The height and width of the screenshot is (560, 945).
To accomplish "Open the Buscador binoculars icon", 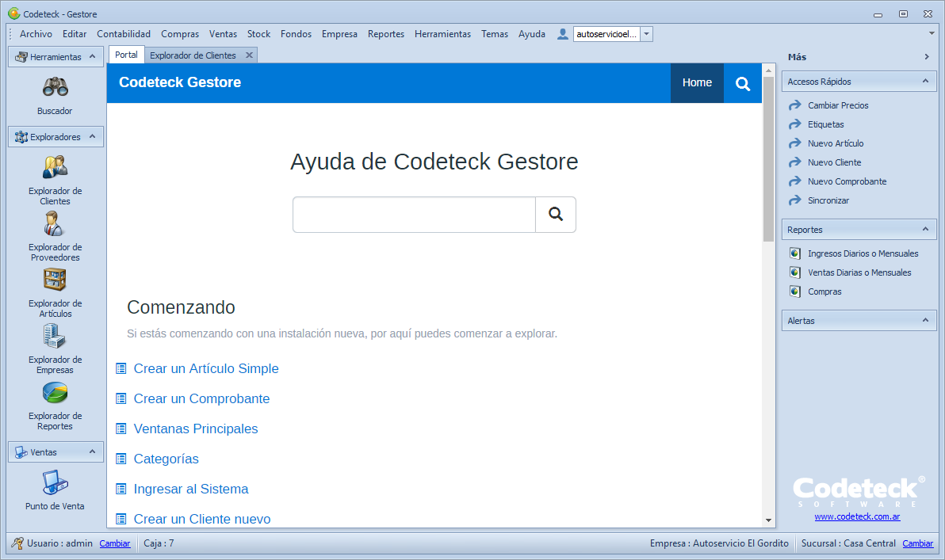I will 55,87.
